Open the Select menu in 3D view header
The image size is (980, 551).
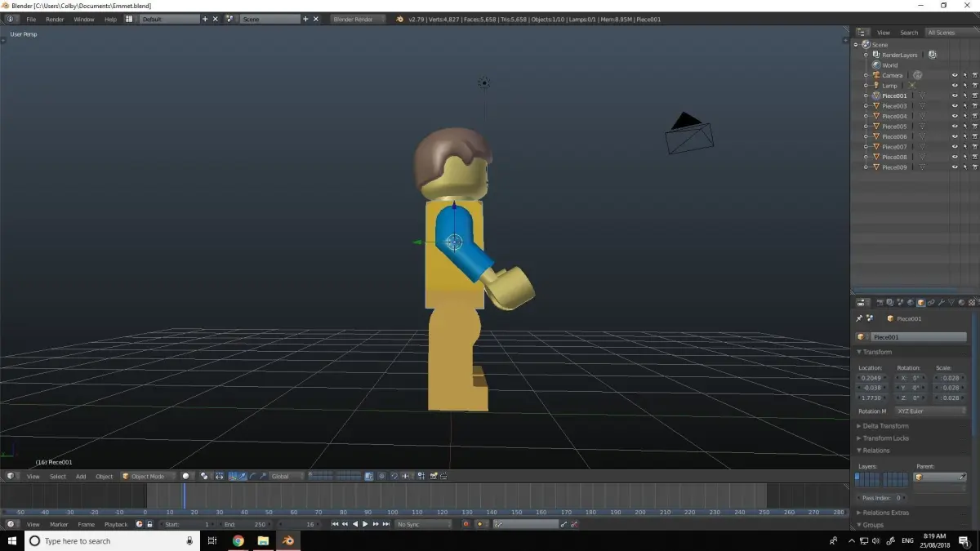pyautogui.click(x=58, y=476)
